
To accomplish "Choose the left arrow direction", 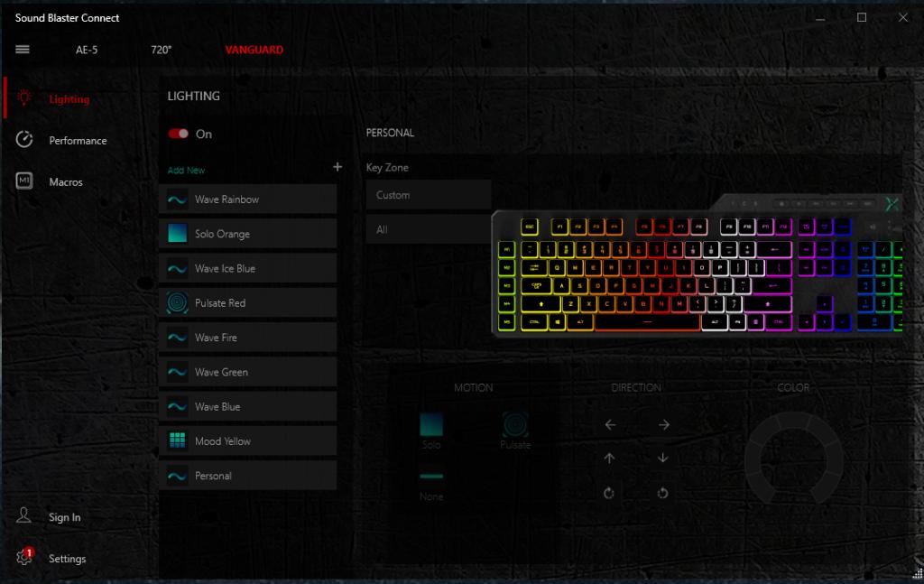I will point(611,425).
